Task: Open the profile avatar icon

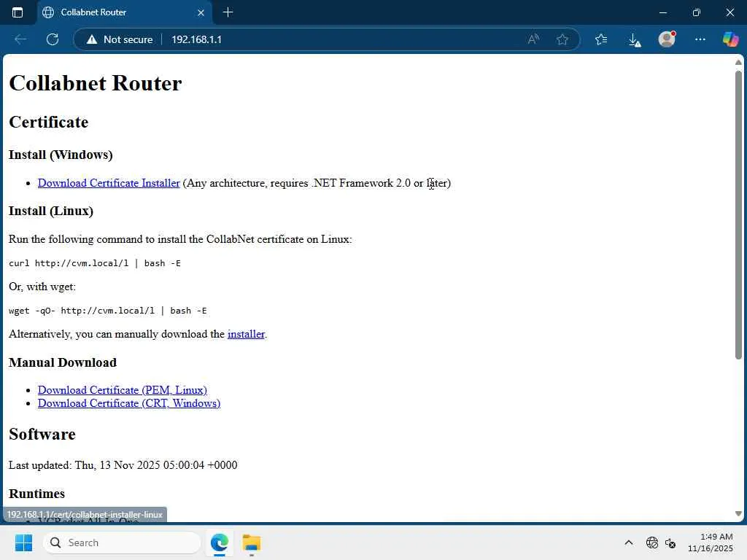Action: point(667,39)
